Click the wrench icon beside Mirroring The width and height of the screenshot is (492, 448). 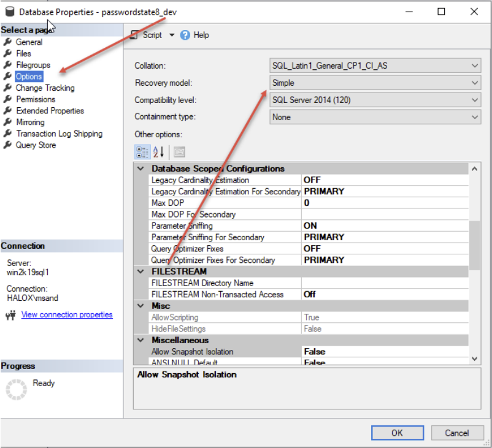(7, 122)
